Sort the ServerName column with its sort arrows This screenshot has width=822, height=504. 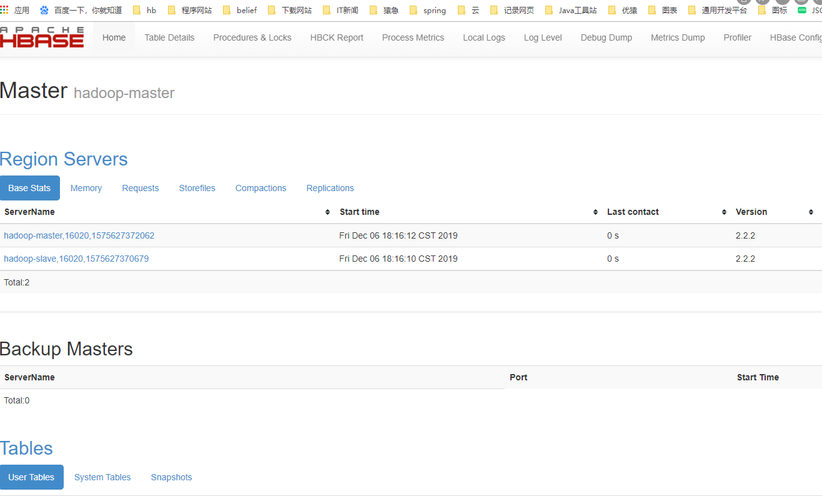(327, 212)
